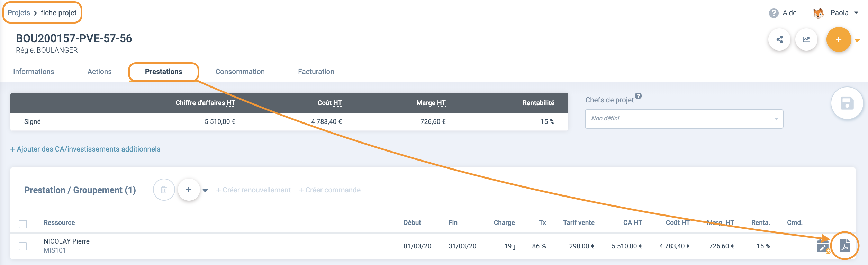Screen dimensions: 868x265
Task: Click the orange plus add button
Action: coord(838,40)
